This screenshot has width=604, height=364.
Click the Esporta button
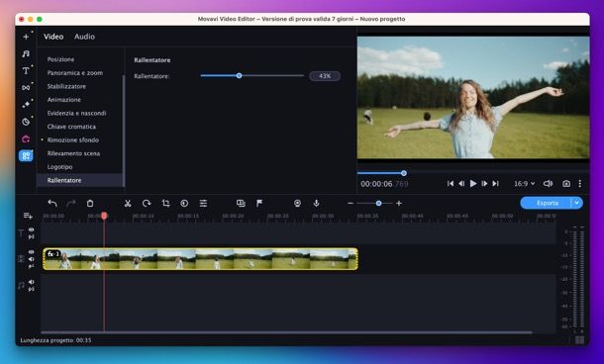[547, 203]
